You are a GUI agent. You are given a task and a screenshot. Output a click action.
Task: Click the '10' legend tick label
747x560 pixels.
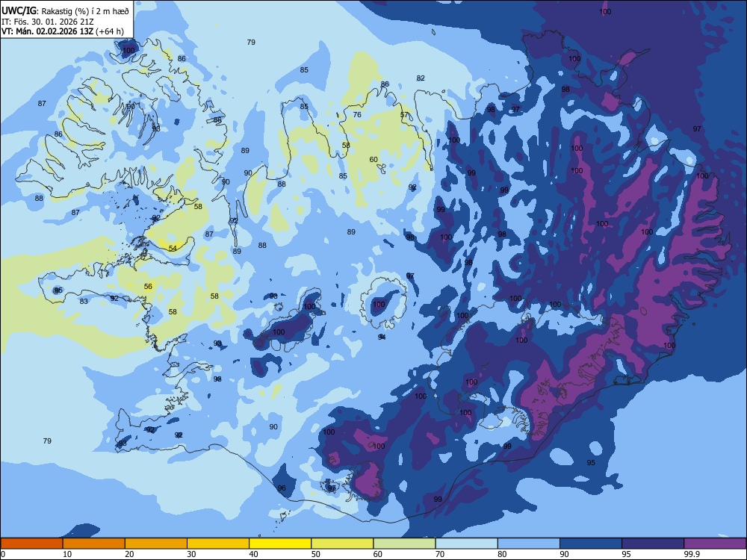pos(67,554)
